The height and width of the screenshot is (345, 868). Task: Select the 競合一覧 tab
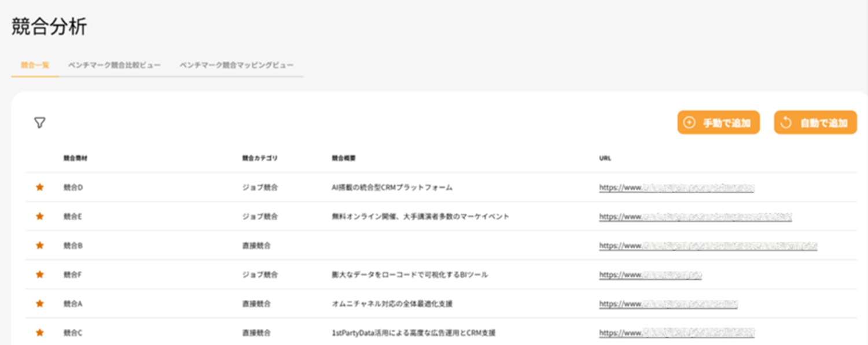tap(35, 65)
